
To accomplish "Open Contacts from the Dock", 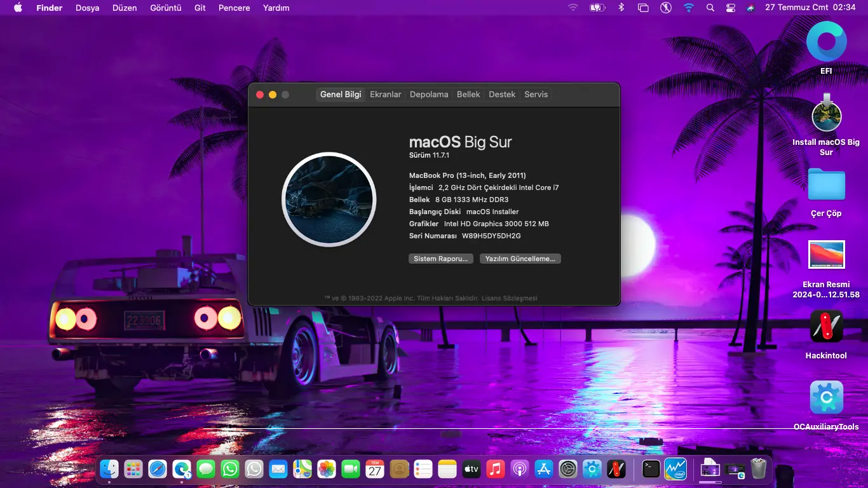I will [x=399, y=469].
